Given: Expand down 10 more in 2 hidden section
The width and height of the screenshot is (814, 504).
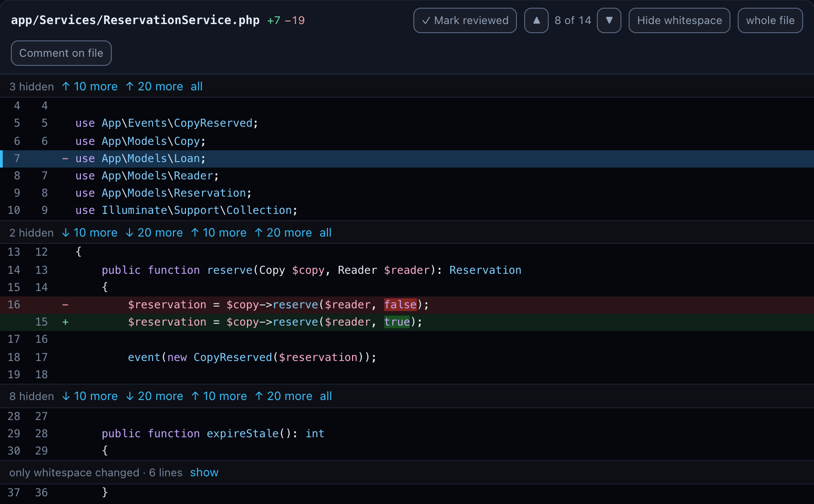Looking at the screenshot, I should 89,232.
